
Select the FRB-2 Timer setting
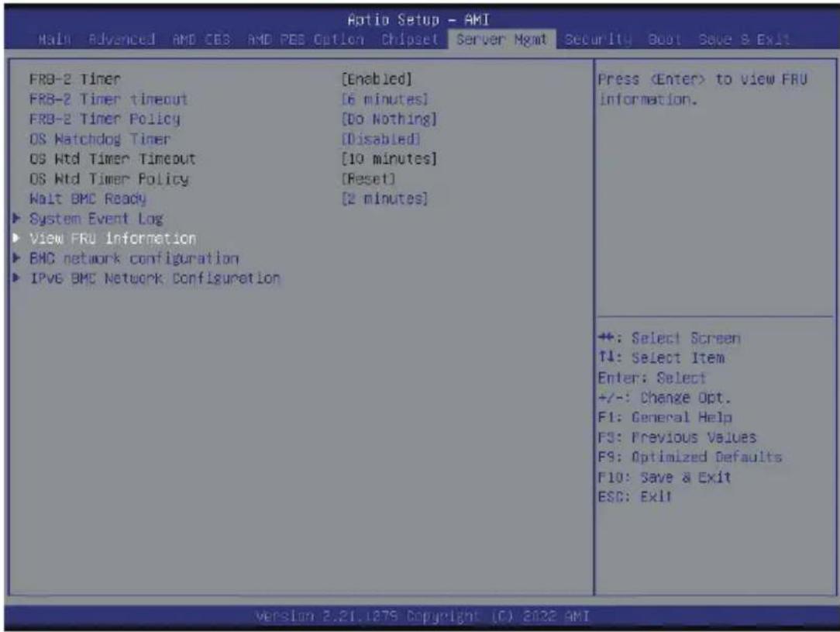coord(75,79)
